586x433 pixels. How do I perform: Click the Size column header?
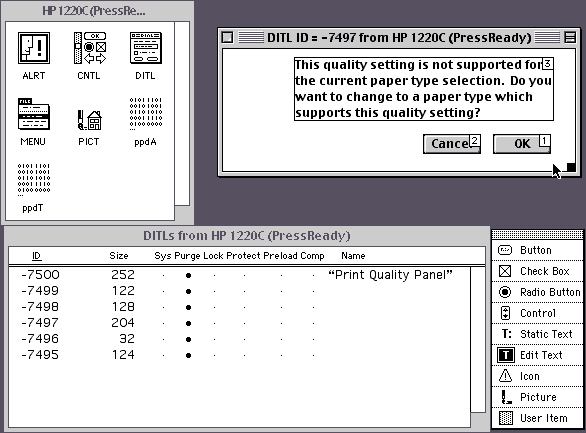click(119, 256)
